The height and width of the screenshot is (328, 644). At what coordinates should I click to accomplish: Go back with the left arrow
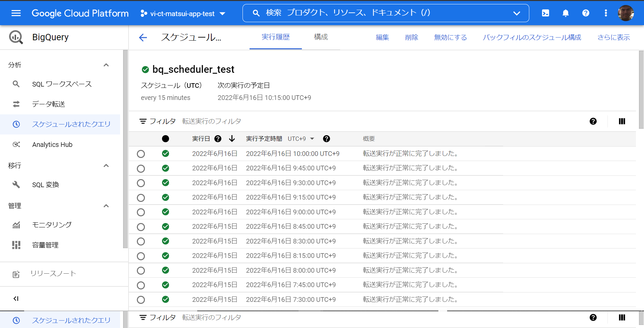[143, 37]
